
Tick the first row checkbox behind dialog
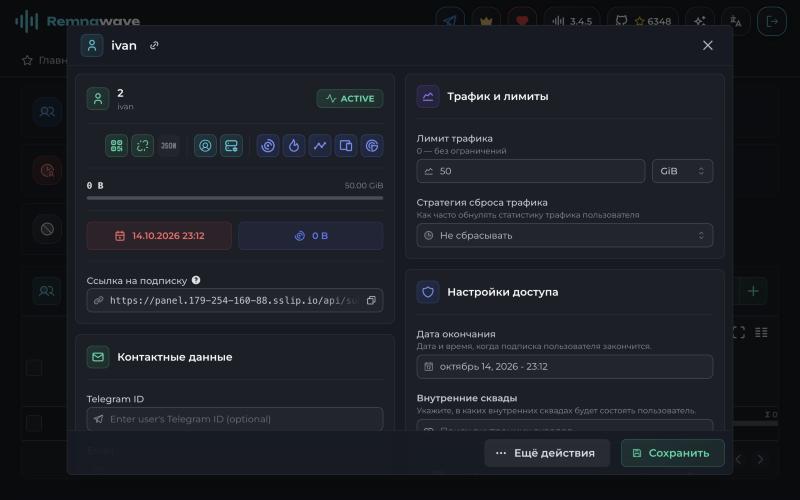tap(34, 367)
